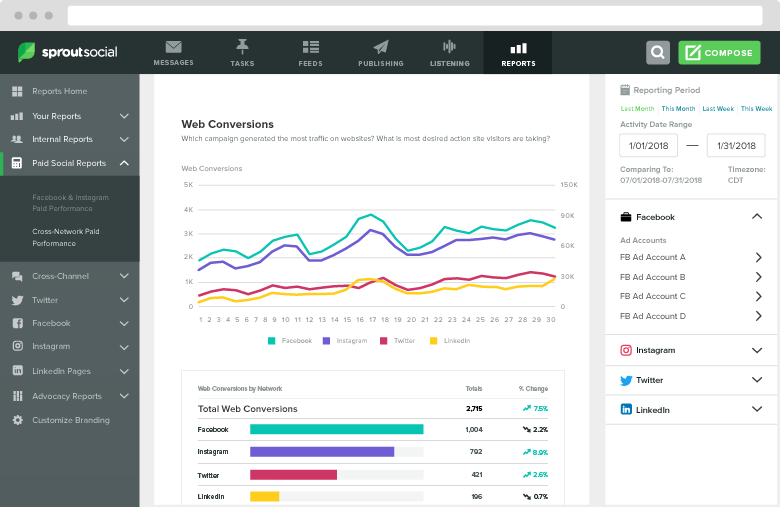Open FB Ad Account D arrow
The image size is (780, 507).
click(758, 315)
